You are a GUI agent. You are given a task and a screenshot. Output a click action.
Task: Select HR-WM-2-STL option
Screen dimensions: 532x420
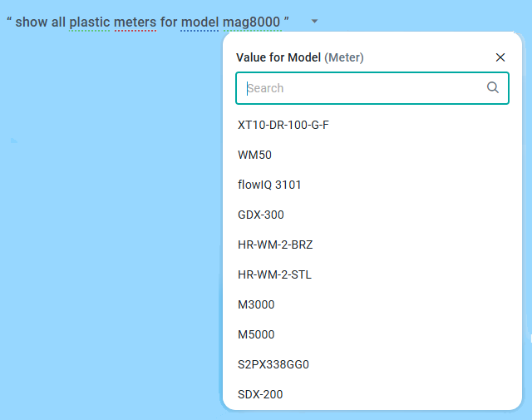point(274,274)
